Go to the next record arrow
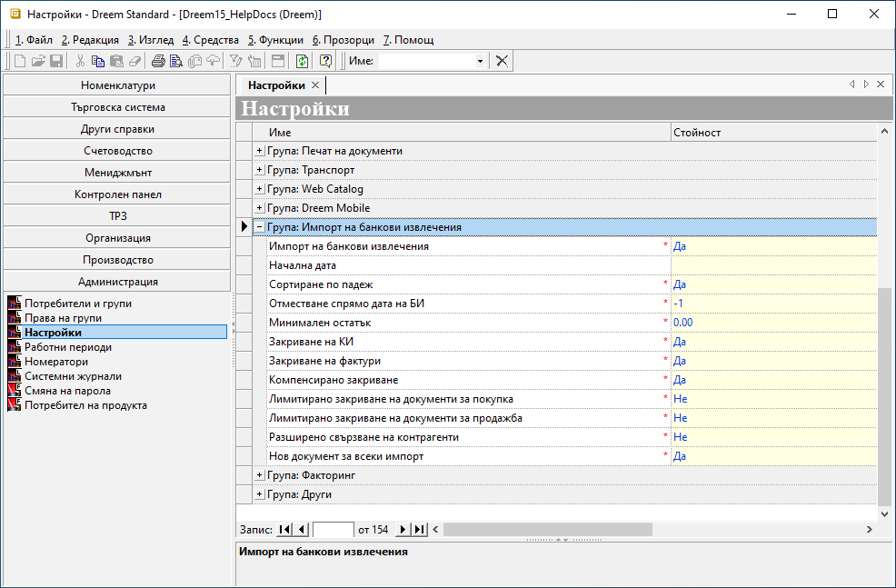 [403, 530]
